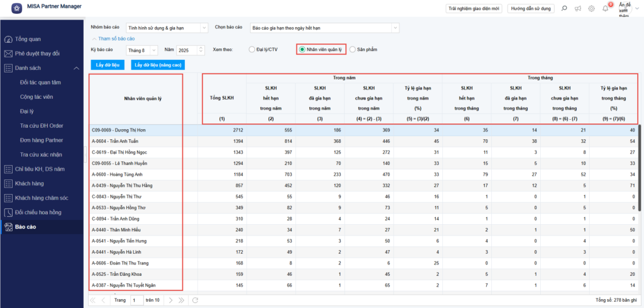Select the Đại lý/CTV radio option
Viewport: 644px width, 308px height.
pyautogui.click(x=252, y=49)
